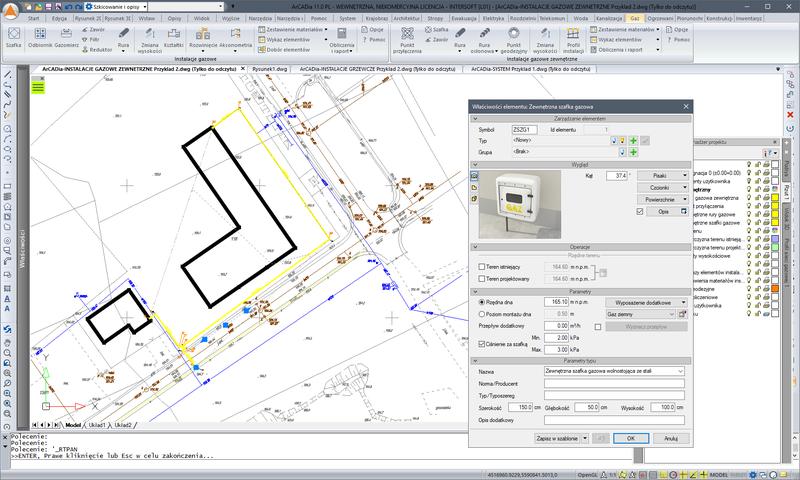Select the Odbiornik ribbon tool
The height and width of the screenshot is (480, 800).
click(x=39, y=38)
